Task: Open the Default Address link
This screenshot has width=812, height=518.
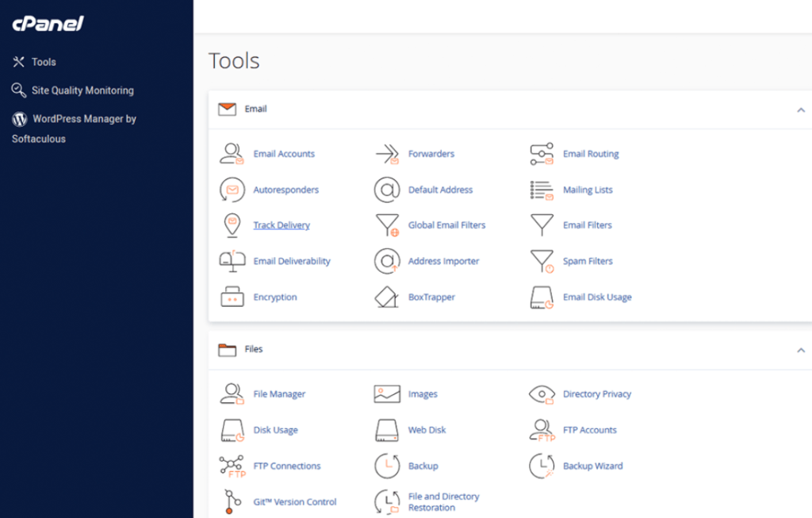Action: (x=440, y=190)
